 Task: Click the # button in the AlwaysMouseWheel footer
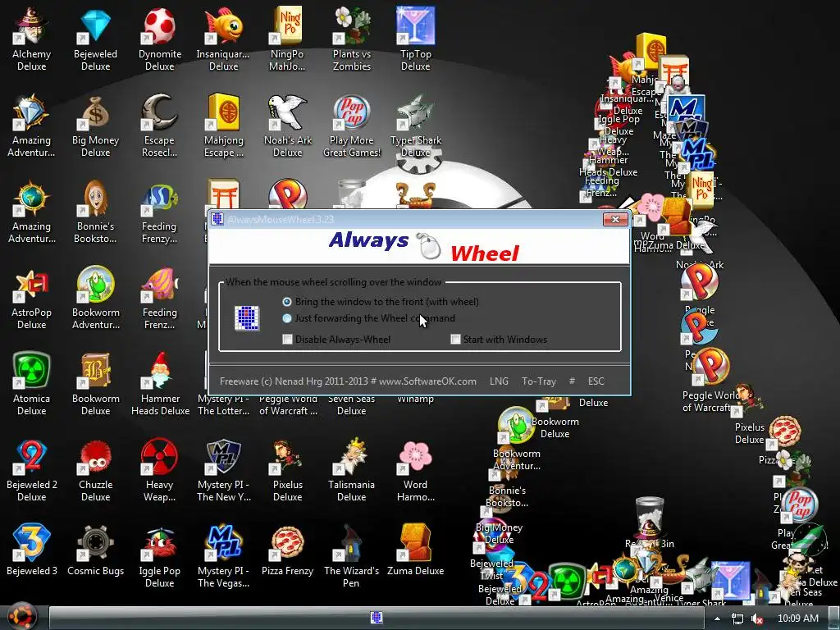(572, 381)
